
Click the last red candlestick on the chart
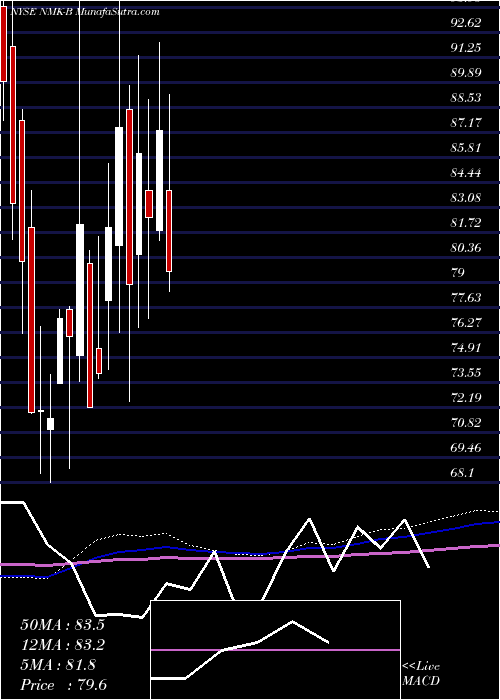tap(169, 231)
